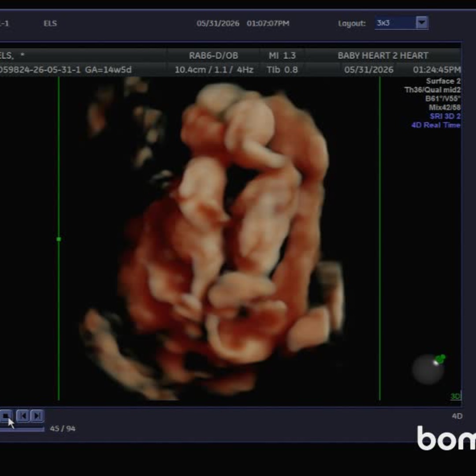The width and height of the screenshot is (476, 476).
Task: Click the Layout: label
Action: (352, 23)
